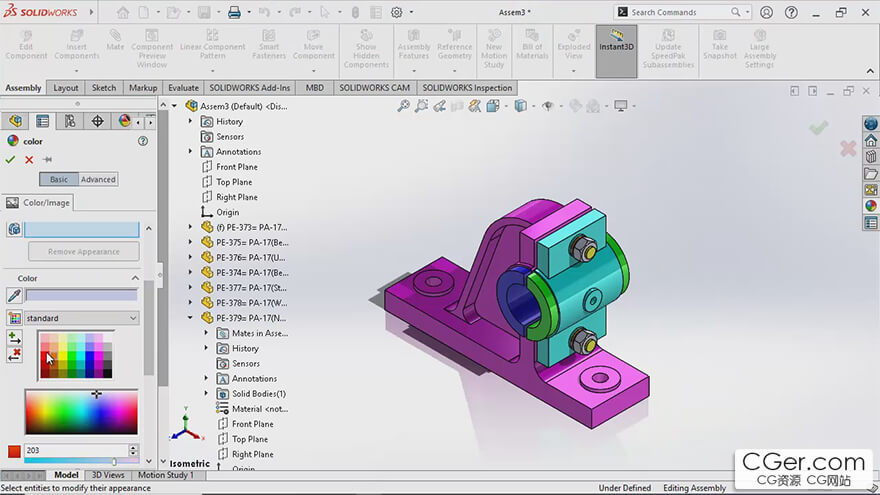The image size is (880, 495).
Task: Pick a color in the rainbow spectrum
Action: (x=81, y=412)
